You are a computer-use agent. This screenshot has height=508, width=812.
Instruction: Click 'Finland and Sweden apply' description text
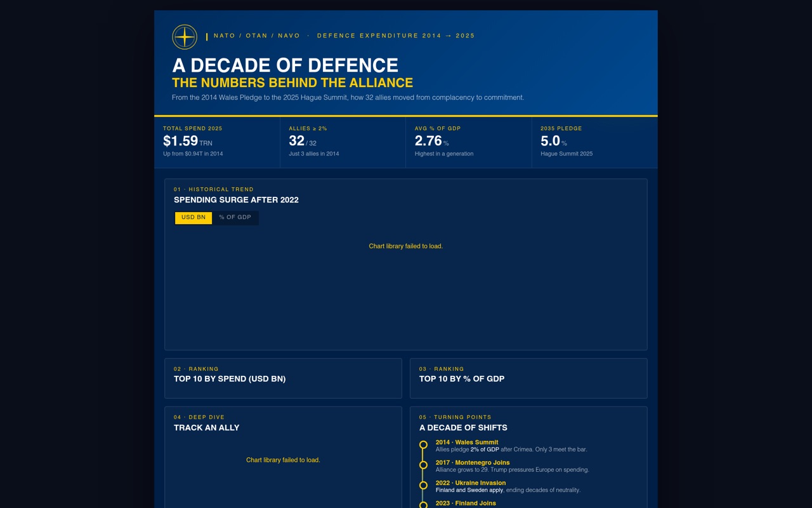pyautogui.click(x=469, y=490)
